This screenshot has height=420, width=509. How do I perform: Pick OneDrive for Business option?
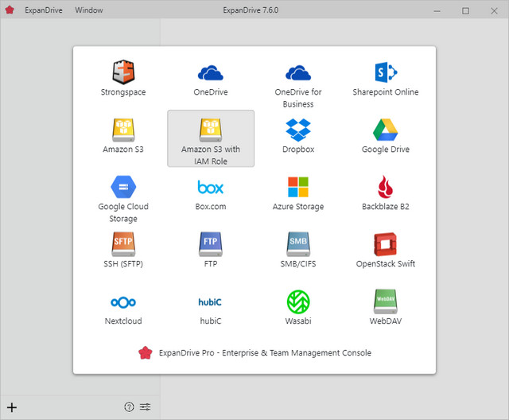tap(298, 73)
